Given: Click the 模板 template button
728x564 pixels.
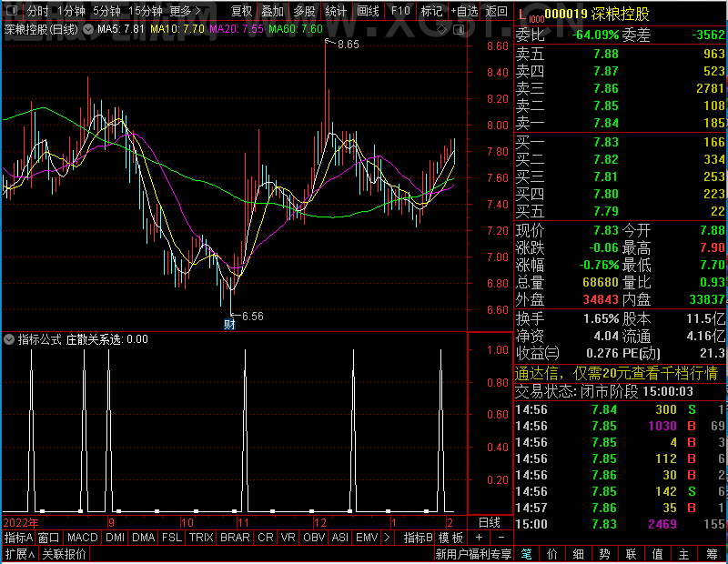Looking at the screenshot, I should click(x=450, y=538).
